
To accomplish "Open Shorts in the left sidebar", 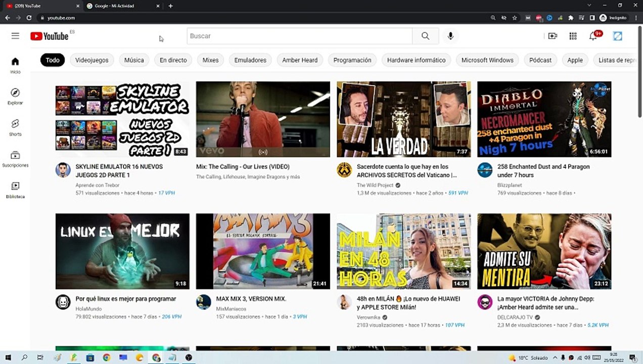I will click(x=15, y=127).
